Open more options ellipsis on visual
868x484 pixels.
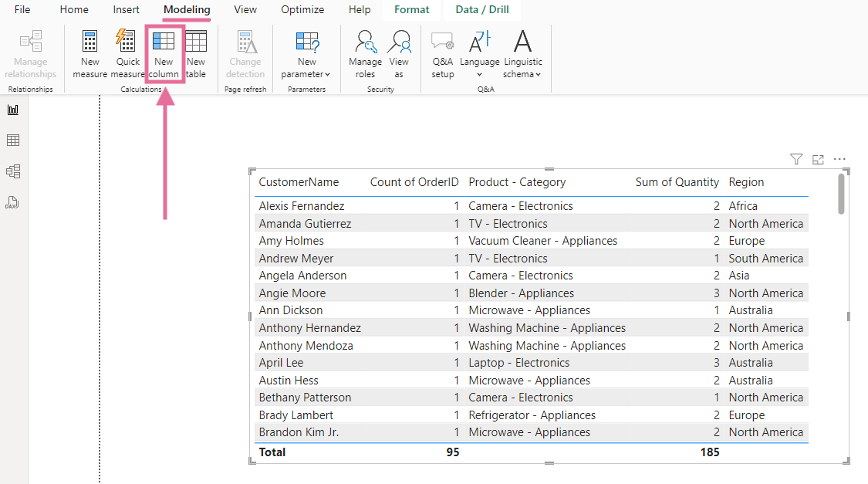(839, 159)
